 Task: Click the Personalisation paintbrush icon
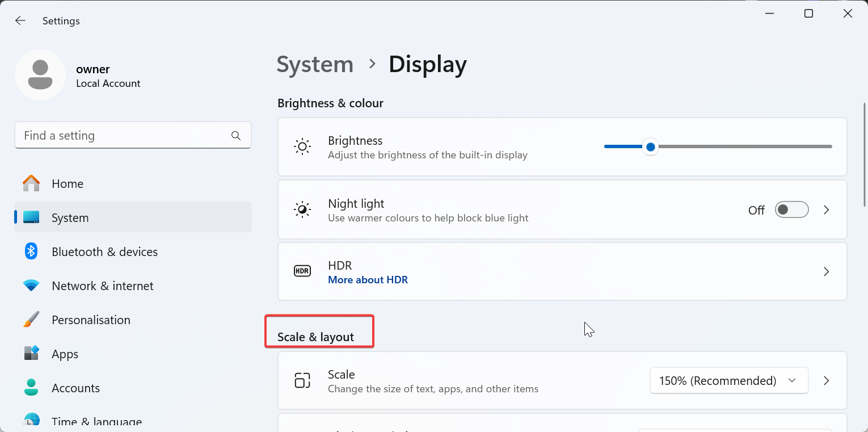click(x=31, y=320)
